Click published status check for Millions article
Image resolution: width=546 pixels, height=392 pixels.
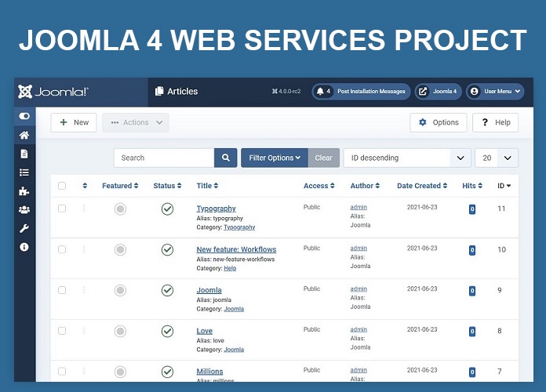168,372
